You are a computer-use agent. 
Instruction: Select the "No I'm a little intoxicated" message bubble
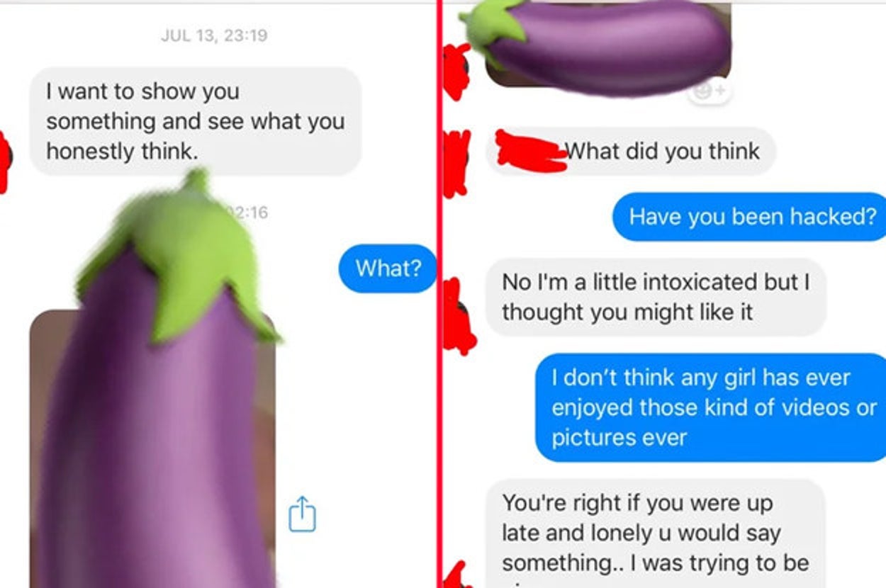click(x=656, y=297)
